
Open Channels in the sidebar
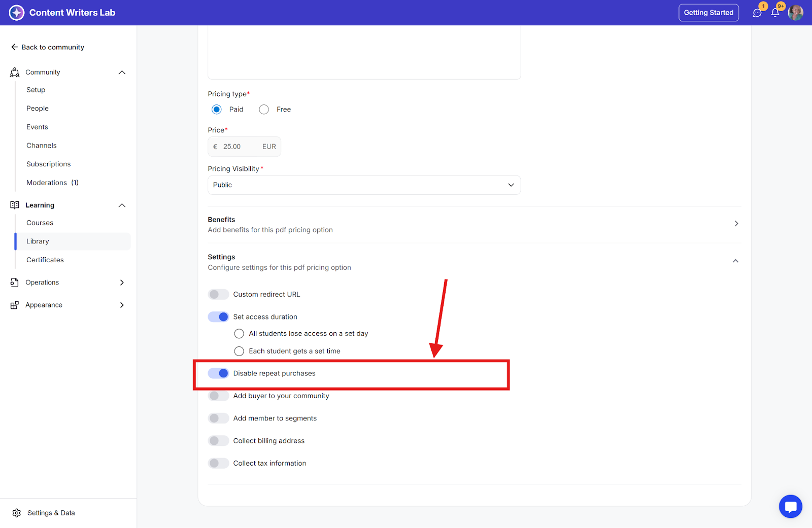click(x=42, y=146)
